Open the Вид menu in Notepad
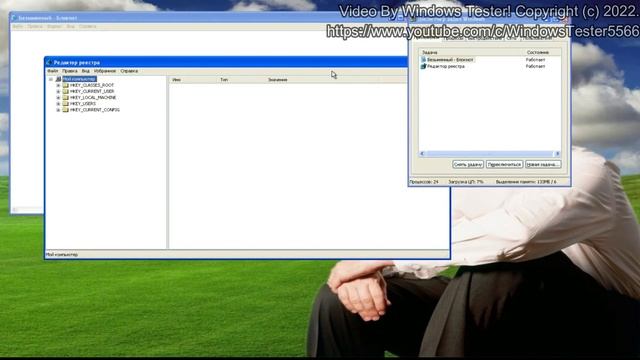 pyautogui.click(x=71, y=27)
